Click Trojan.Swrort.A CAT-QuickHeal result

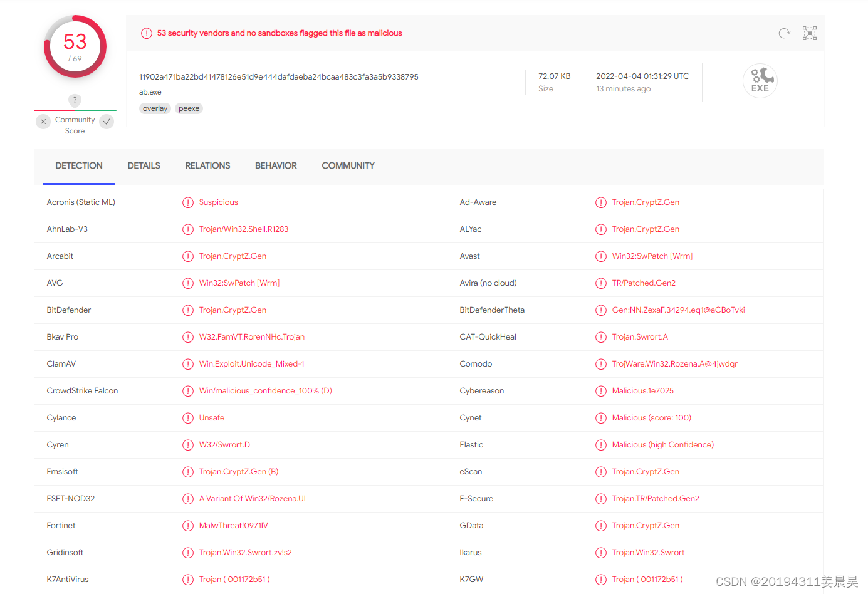tap(641, 337)
